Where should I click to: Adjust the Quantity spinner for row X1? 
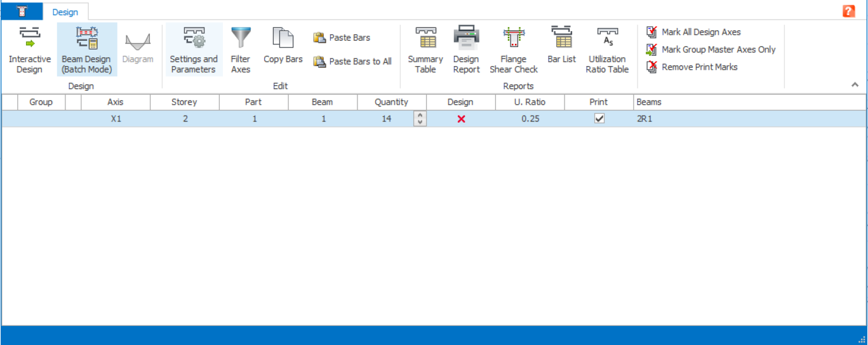420,119
